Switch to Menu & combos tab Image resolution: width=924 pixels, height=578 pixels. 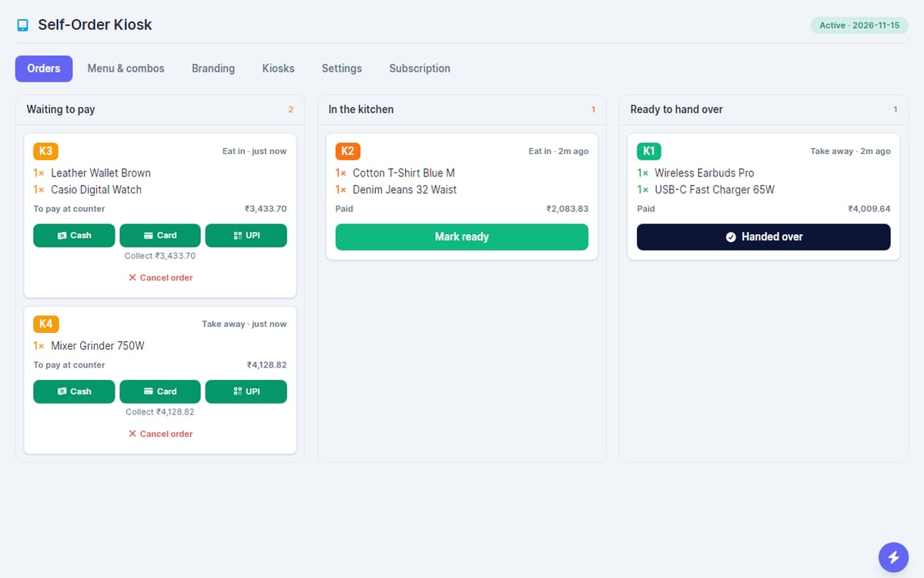[126, 69]
